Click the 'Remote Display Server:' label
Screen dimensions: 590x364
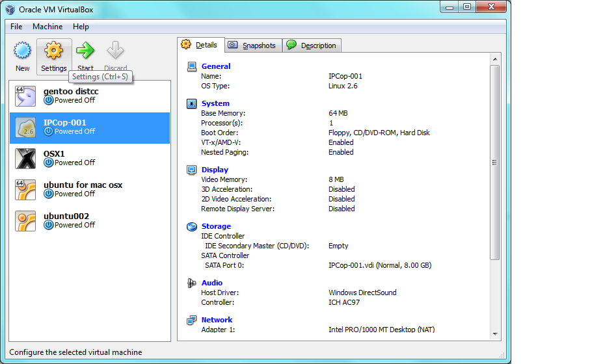point(238,209)
